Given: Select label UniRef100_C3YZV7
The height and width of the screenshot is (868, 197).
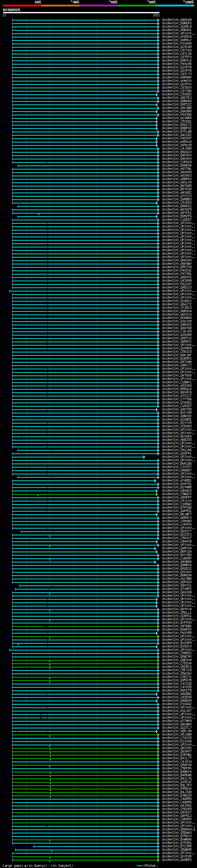Looking at the screenshot, I should [x=177, y=467].
